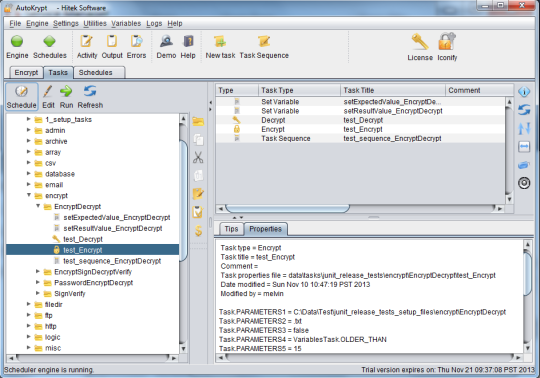Click the edit note icon in middle strip
Screen dimensions: 540x378
(x=198, y=194)
